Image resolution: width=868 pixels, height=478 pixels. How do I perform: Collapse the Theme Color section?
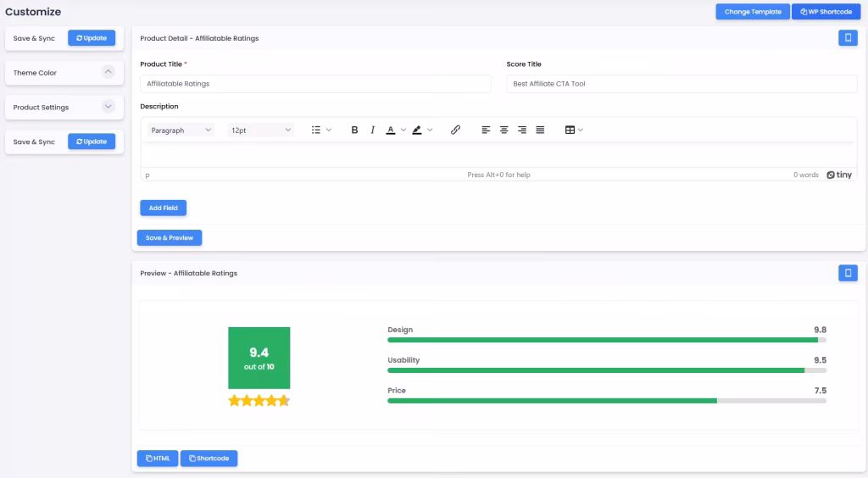108,72
